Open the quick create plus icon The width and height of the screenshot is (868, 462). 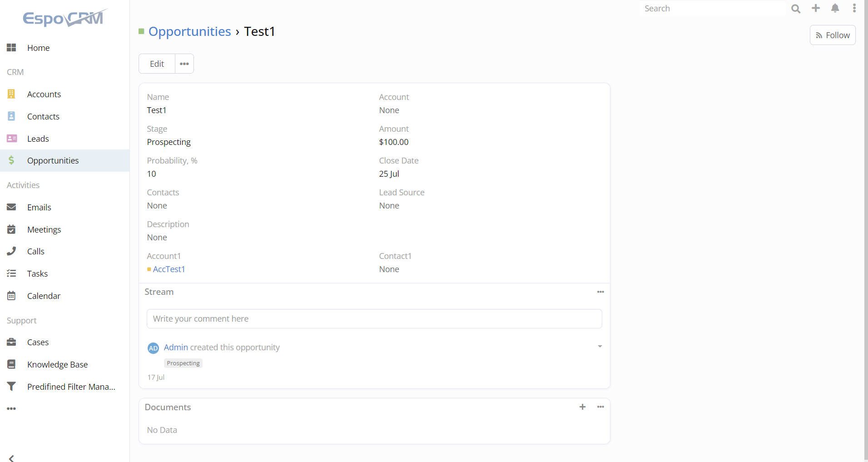(816, 8)
